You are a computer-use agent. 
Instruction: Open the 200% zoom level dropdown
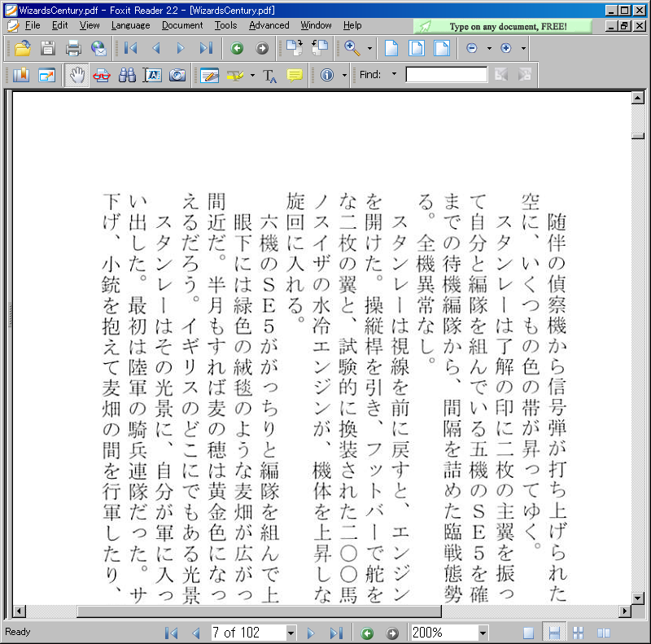pyautogui.click(x=483, y=633)
